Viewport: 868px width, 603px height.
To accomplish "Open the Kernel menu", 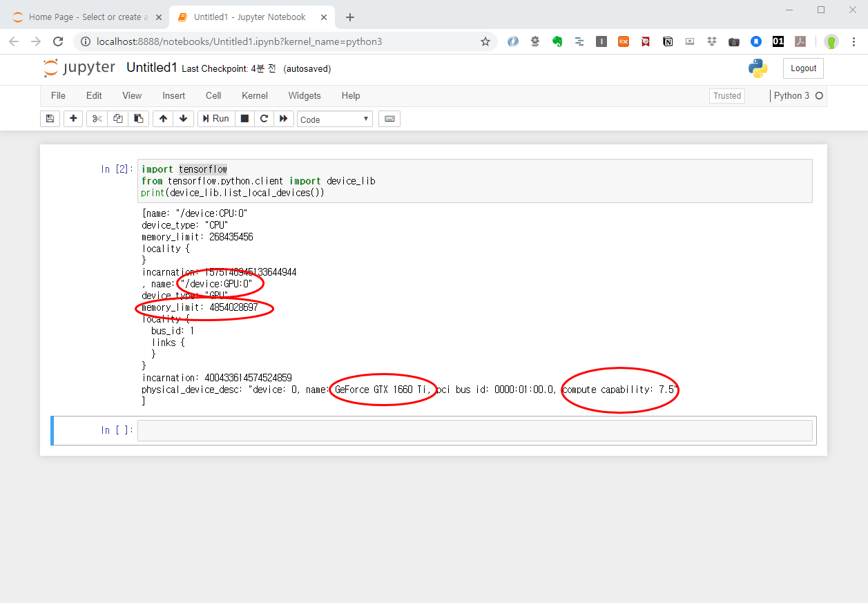I will click(x=255, y=96).
